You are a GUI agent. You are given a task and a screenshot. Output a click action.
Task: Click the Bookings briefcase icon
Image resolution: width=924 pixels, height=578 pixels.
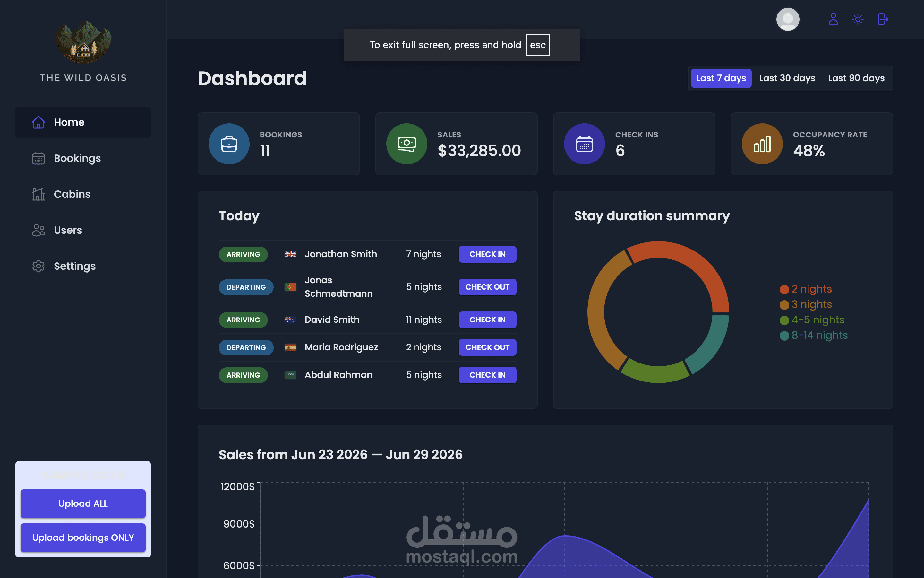[x=229, y=144]
